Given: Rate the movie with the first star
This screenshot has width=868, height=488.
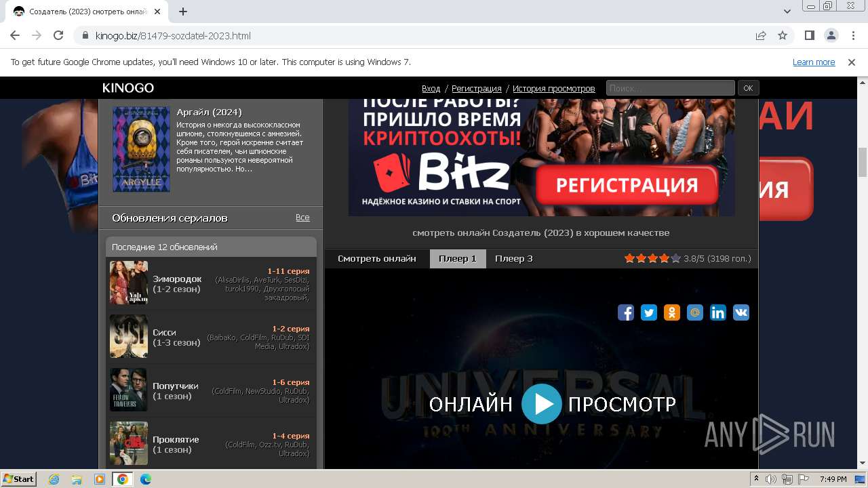Looking at the screenshot, I should pyautogui.click(x=629, y=258).
